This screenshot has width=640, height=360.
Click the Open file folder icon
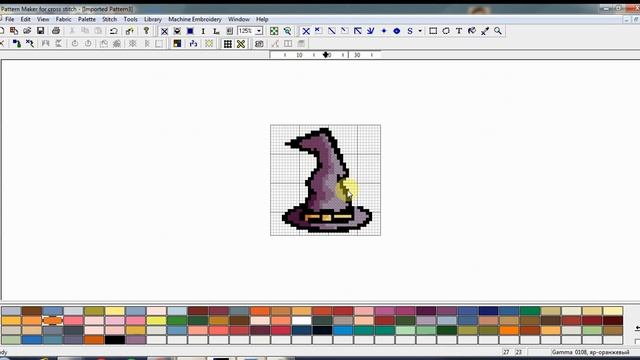27,31
